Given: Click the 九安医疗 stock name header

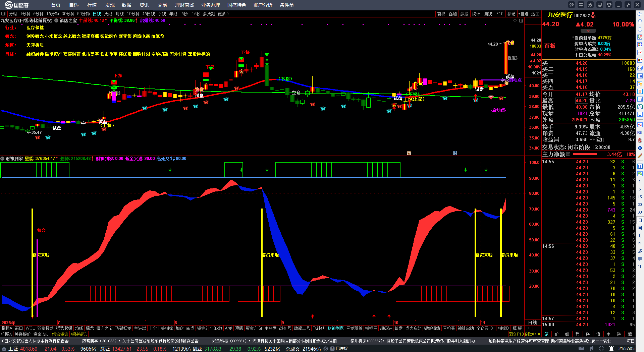Looking at the screenshot, I should pos(560,15).
